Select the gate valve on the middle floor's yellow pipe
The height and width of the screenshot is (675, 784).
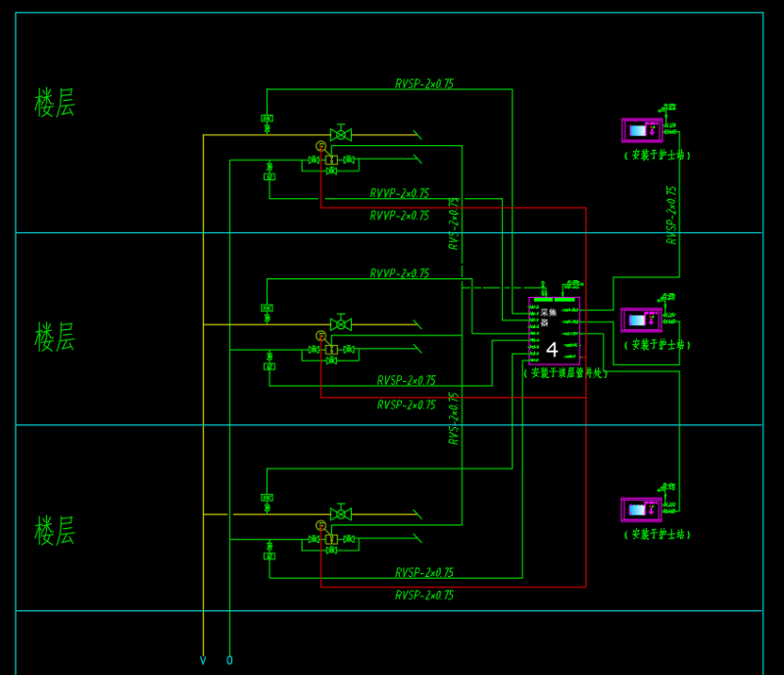[340, 323]
